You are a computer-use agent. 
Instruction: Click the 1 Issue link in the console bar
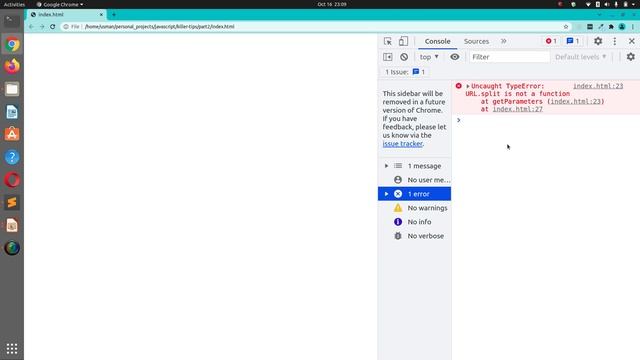(x=405, y=72)
